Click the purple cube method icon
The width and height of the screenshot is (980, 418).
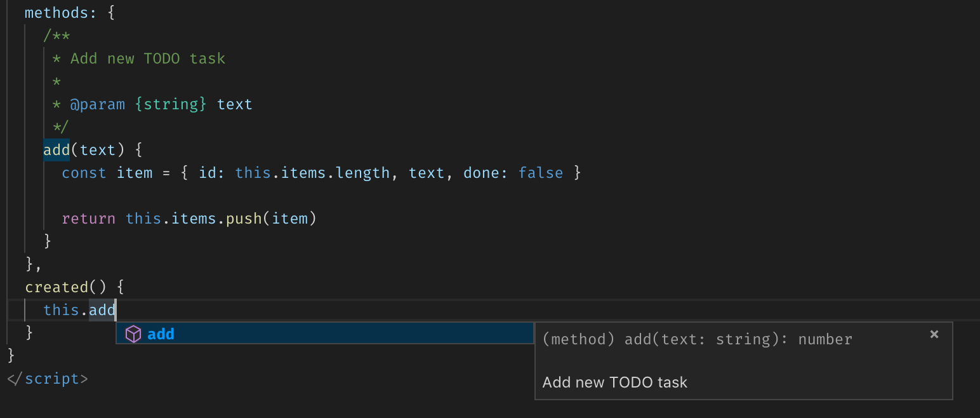tap(133, 334)
